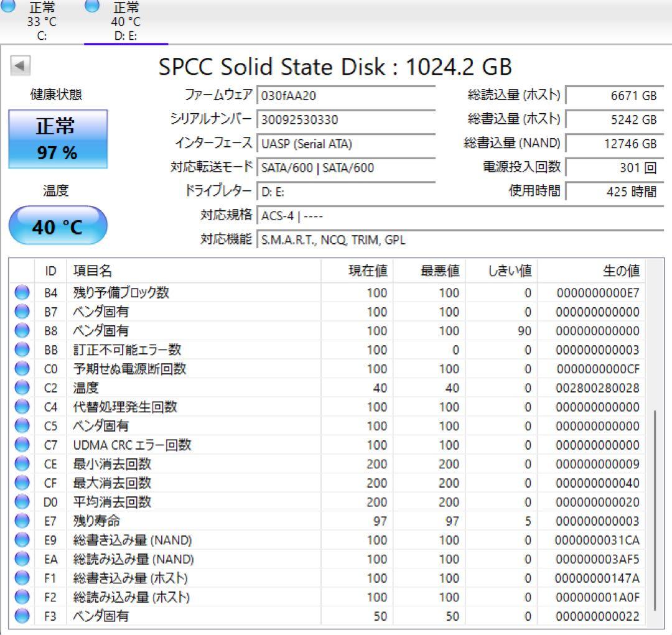The width and height of the screenshot is (672, 635).
Task: Click the status icon for row F3
Action: pos(22,616)
